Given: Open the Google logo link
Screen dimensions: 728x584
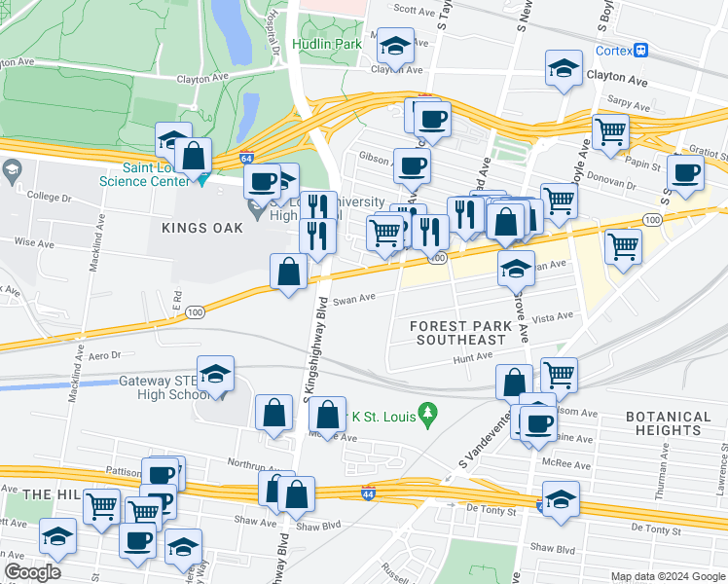Looking at the screenshot, I should [32, 573].
